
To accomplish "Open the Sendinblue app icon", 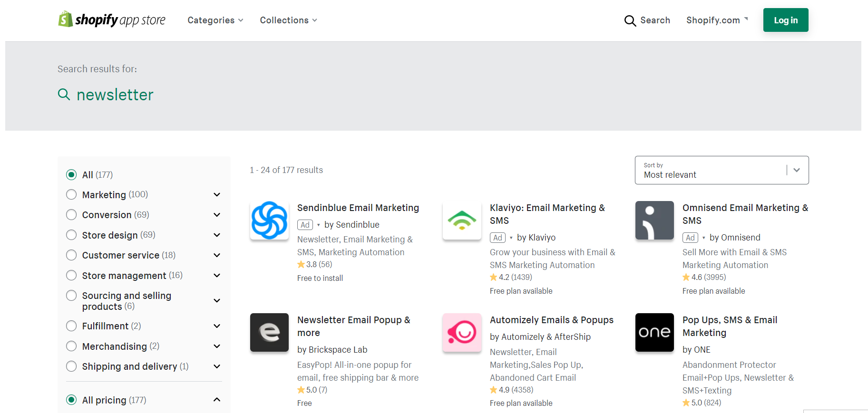I will 269,220.
